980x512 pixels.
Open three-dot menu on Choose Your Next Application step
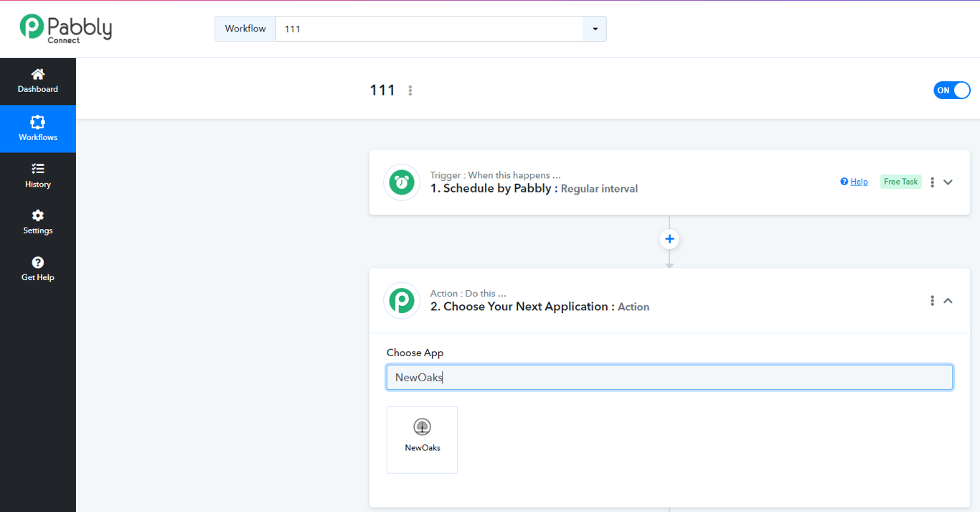(932, 301)
